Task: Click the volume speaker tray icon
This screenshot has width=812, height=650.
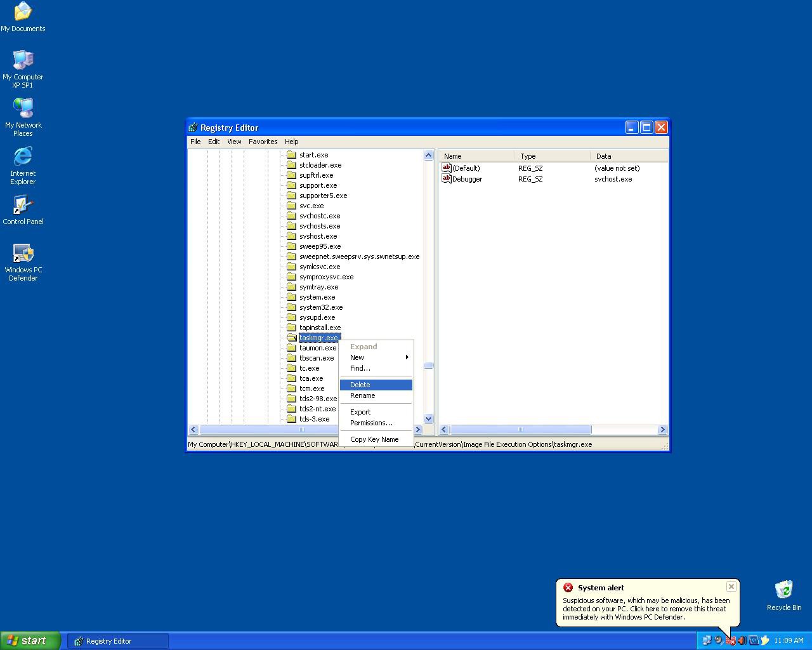Action: (742, 640)
